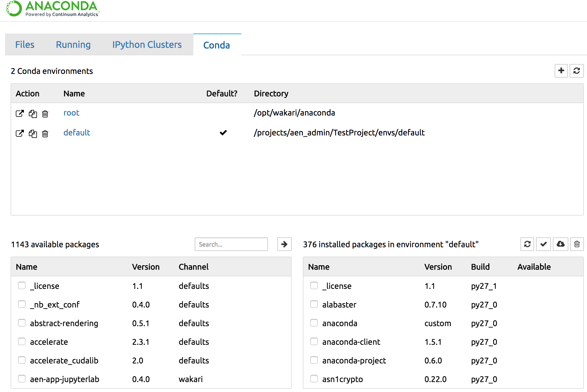
Task: Select the asn1crypto package checkbox
Action: coord(314,379)
